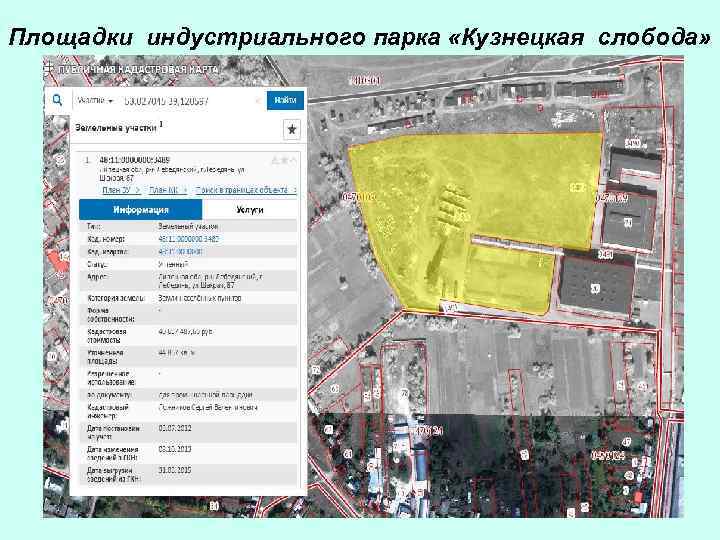Open the cadastral quarter number link

(180, 252)
